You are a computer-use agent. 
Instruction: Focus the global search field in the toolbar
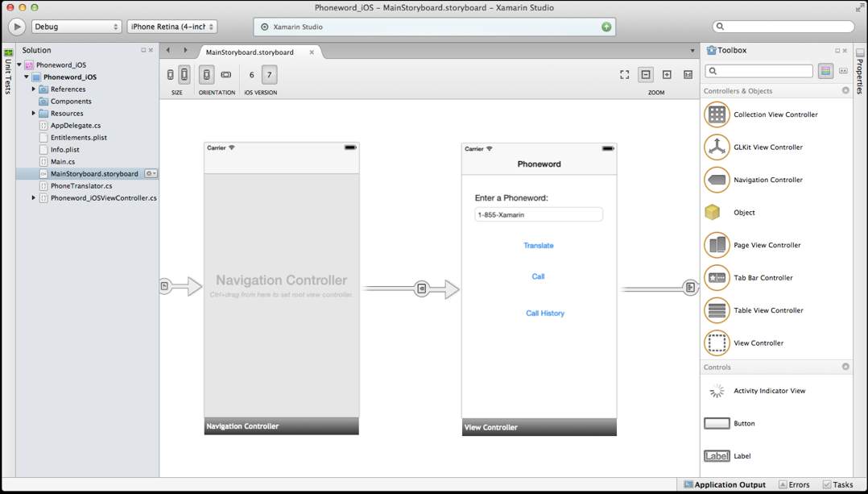[783, 27]
